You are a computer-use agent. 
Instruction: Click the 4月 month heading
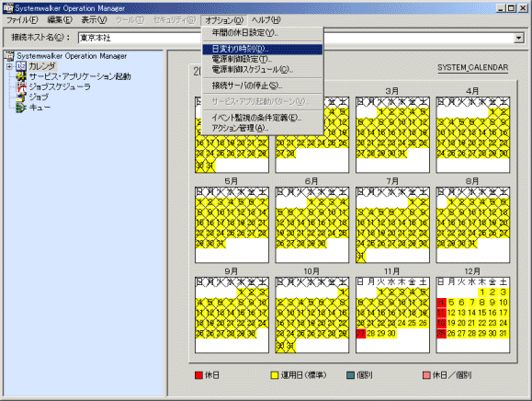(x=472, y=91)
